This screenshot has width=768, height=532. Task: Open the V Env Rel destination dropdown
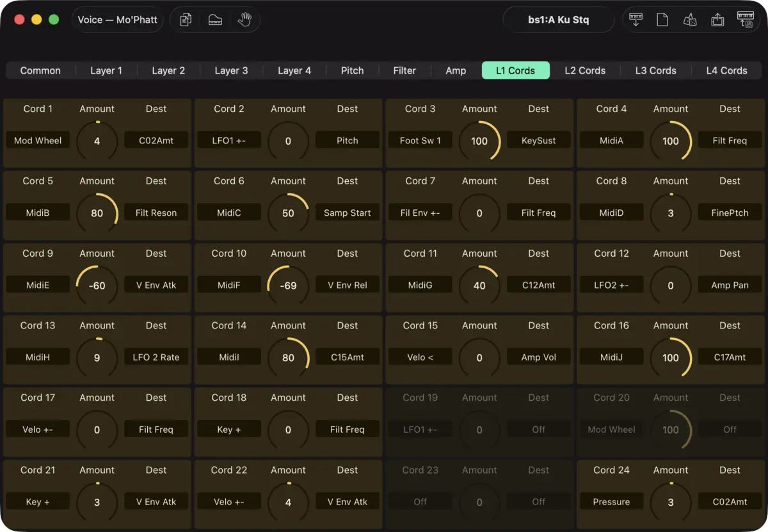coord(348,285)
